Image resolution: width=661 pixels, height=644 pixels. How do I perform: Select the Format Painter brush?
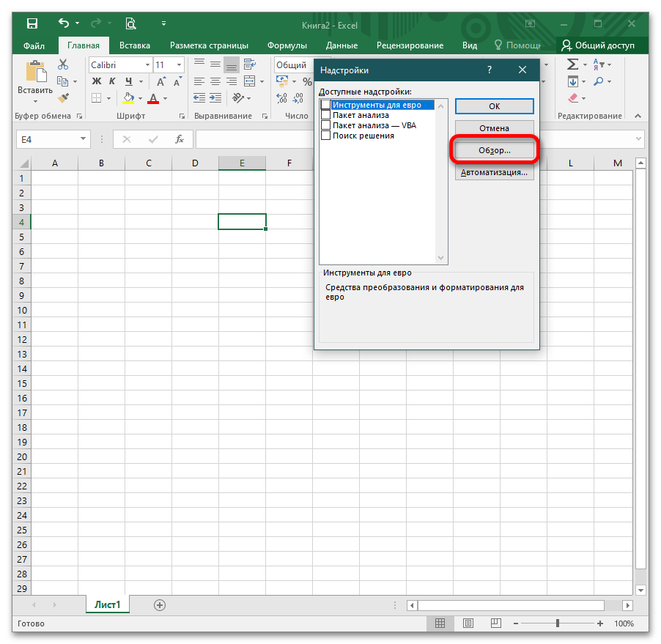pyautogui.click(x=63, y=97)
